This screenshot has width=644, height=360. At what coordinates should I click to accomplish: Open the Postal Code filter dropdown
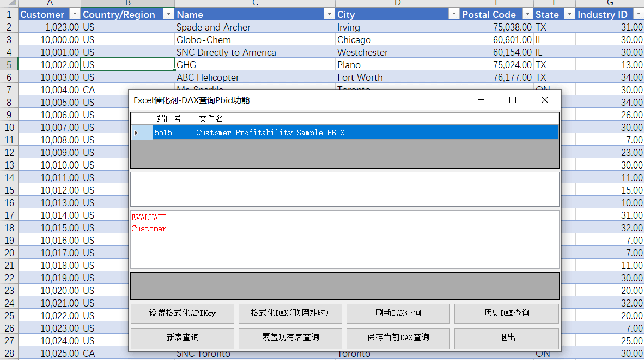[x=527, y=14]
